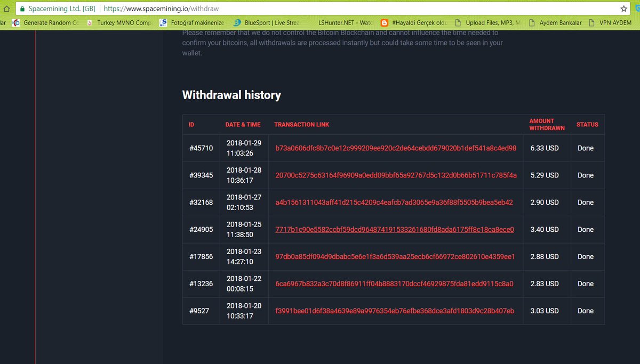640x364 pixels.
Task: Open the Generate Random Co bookmark
Action: click(x=45, y=23)
